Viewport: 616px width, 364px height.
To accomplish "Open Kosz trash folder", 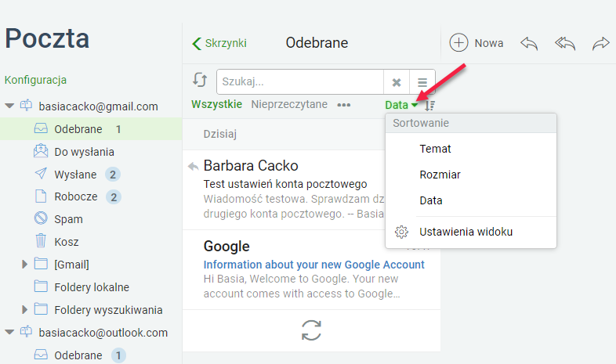I will (x=66, y=242).
